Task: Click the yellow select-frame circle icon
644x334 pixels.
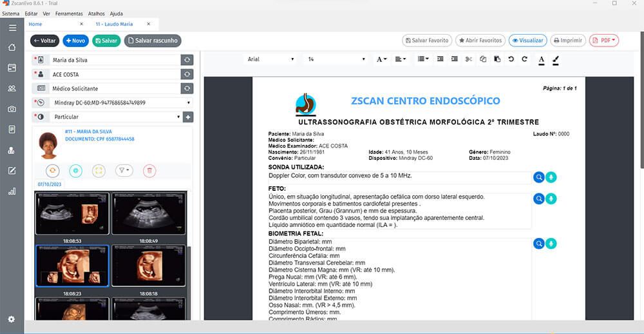Action: pos(99,171)
